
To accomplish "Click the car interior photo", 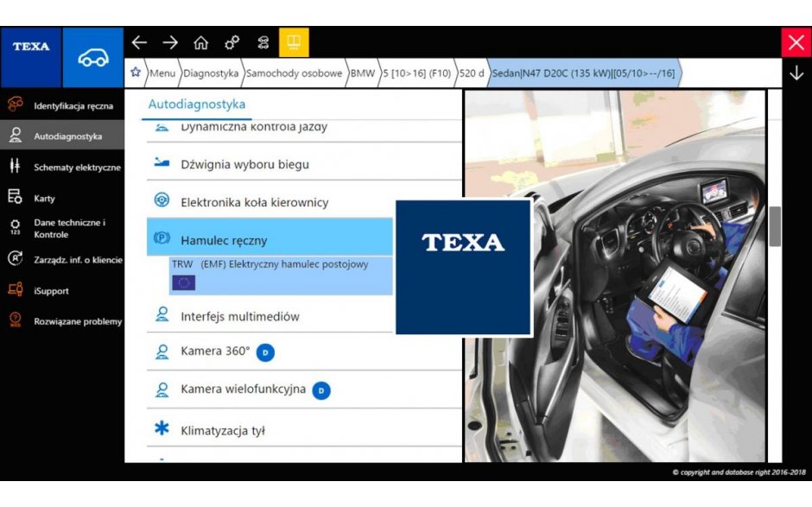I will pos(615,276).
